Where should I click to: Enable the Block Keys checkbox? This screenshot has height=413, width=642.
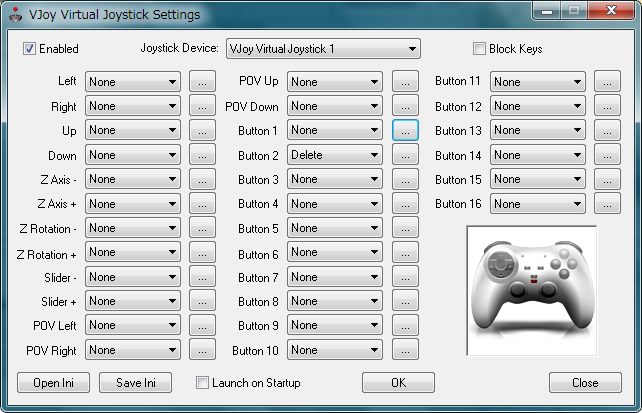pos(479,49)
